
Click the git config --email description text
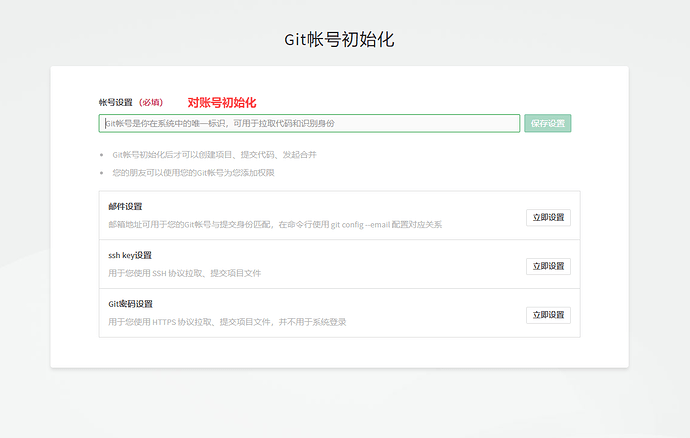pyautogui.click(x=275, y=225)
